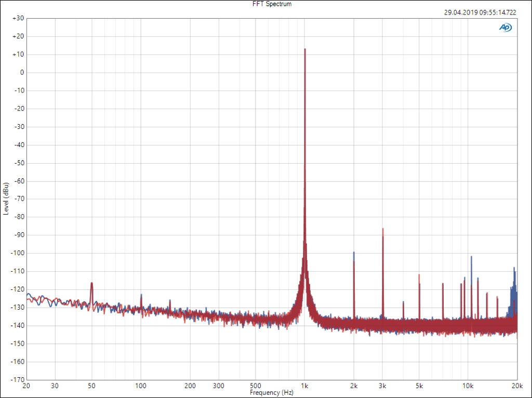Click the 20k tick label on the frequency axis
The image size is (532, 398).
[516, 386]
